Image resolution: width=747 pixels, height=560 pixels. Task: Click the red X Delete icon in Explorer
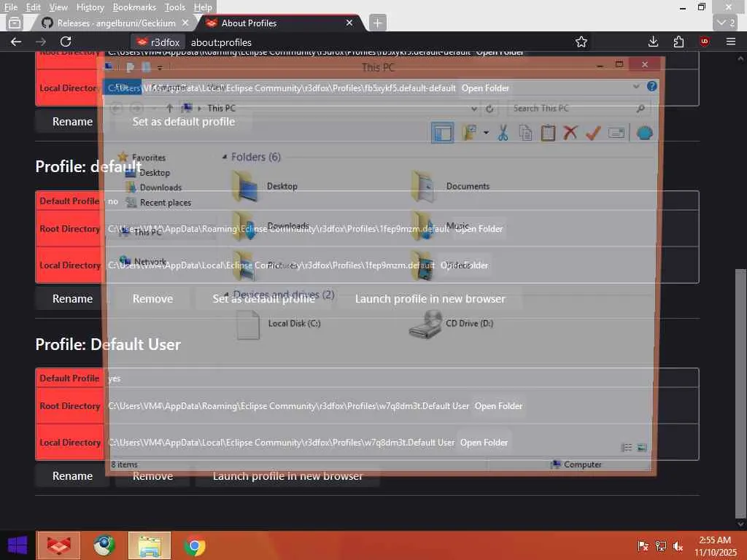pos(570,133)
